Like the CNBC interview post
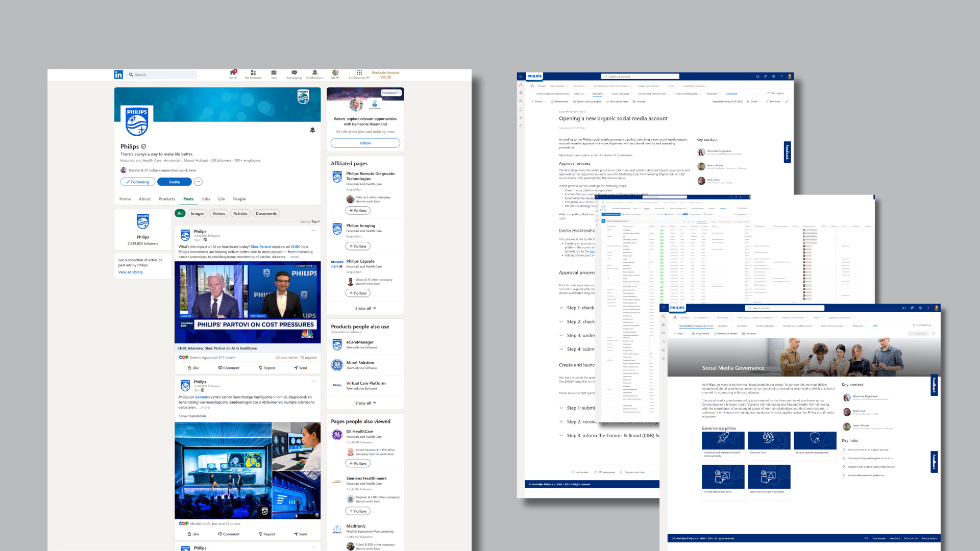 pos(193,368)
